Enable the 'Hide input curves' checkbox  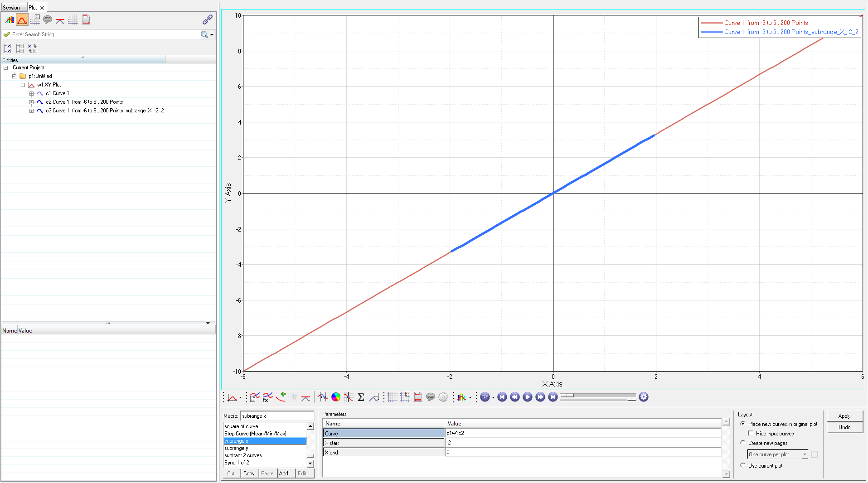pyautogui.click(x=751, y=433)
